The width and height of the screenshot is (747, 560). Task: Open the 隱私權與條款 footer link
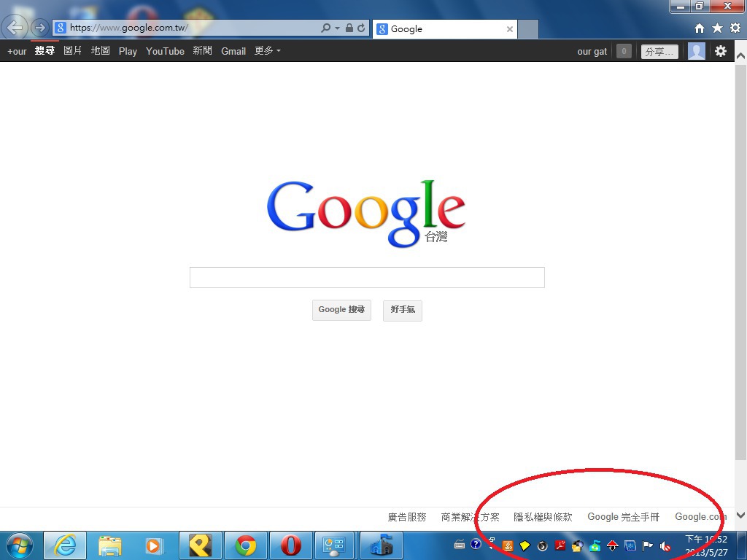coord(543,517)
